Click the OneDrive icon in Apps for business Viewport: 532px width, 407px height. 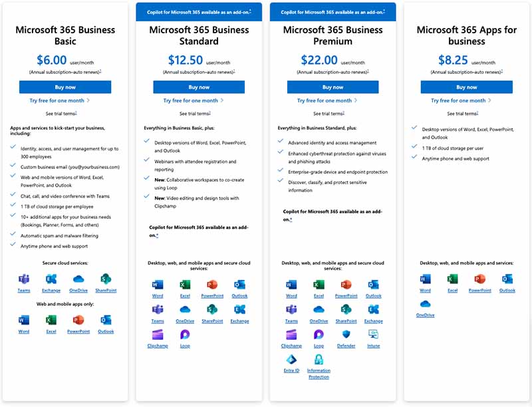click(x=425, y=304)
